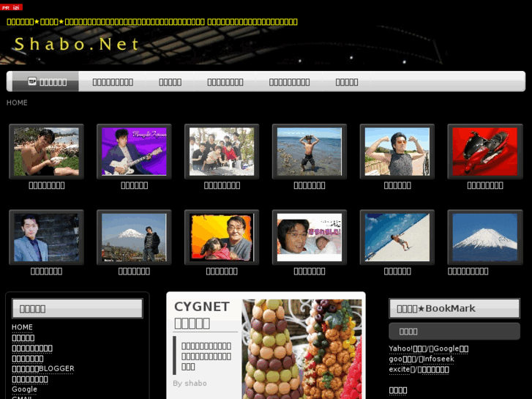
Task: Open the Mt. Fuji blue sky thumbnail
Action: coord(485,237)
